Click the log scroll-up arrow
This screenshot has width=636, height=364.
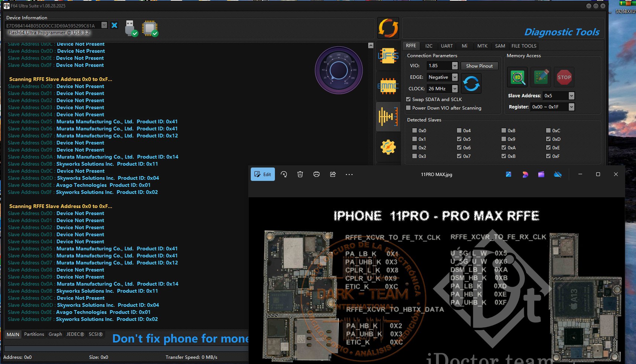[x=370, y=45]
